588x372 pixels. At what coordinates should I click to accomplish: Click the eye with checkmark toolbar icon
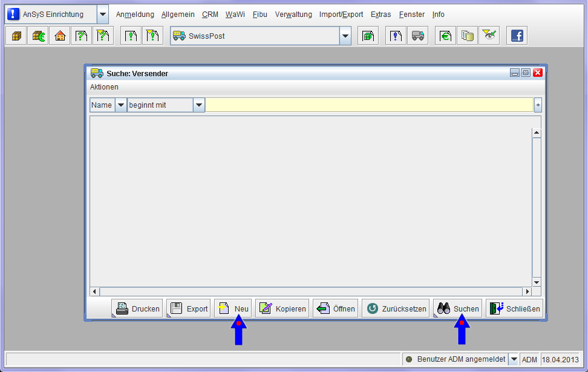[x=489, y=36]
